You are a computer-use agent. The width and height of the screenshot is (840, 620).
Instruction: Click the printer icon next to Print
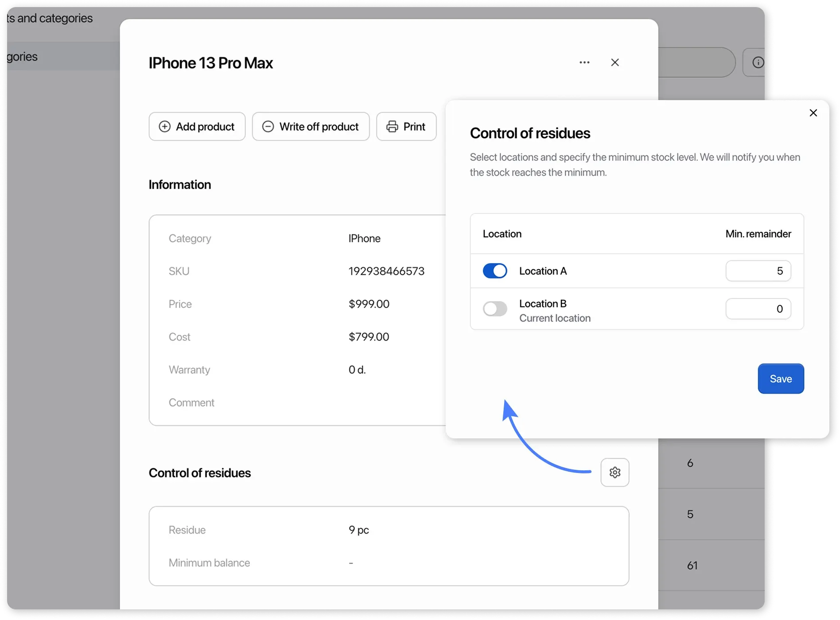coord(393,126)
